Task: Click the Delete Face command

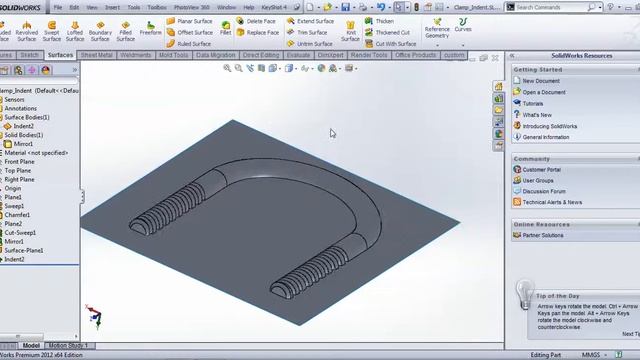Action: tap(256, 21)
